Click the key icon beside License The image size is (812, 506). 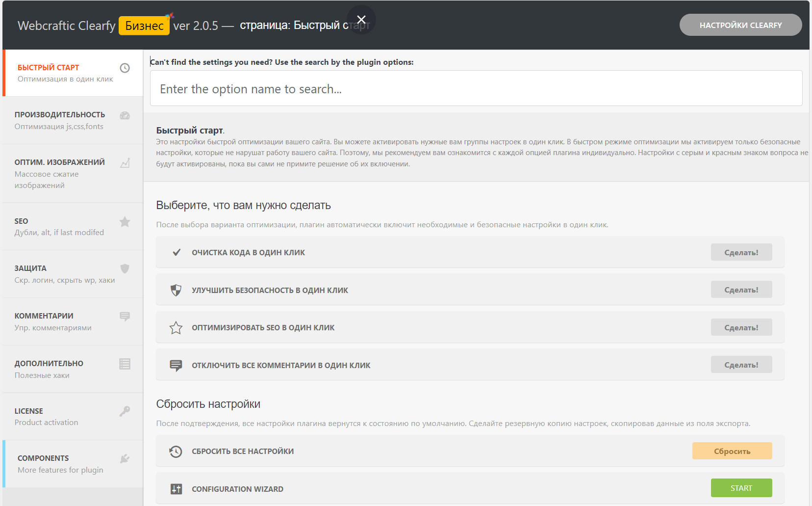click(x=125, y=411)
